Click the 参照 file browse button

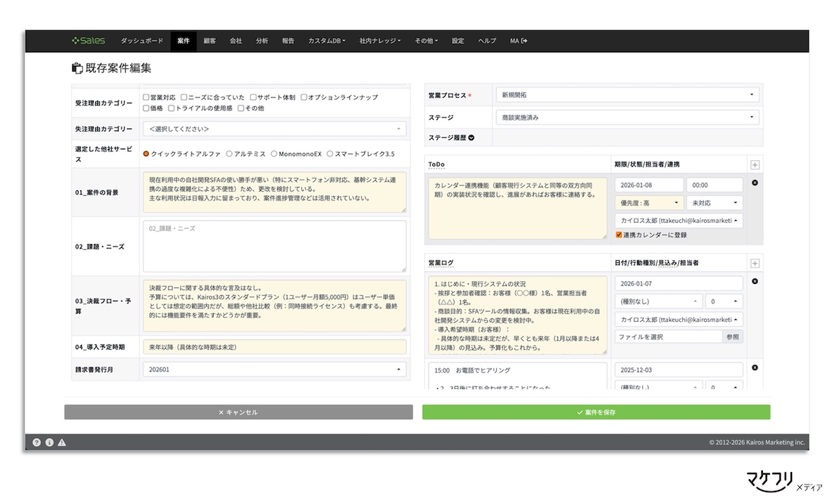click(x=732, y=337)
